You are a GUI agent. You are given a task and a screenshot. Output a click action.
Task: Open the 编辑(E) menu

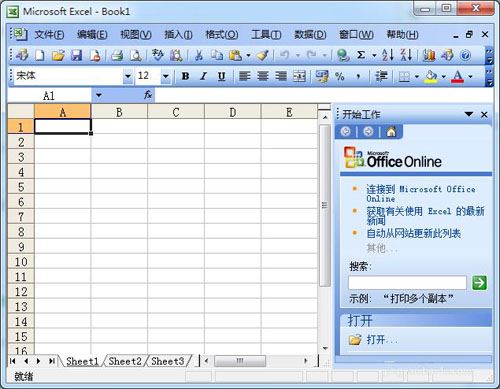pyautogui.click(x=92, y=34)
